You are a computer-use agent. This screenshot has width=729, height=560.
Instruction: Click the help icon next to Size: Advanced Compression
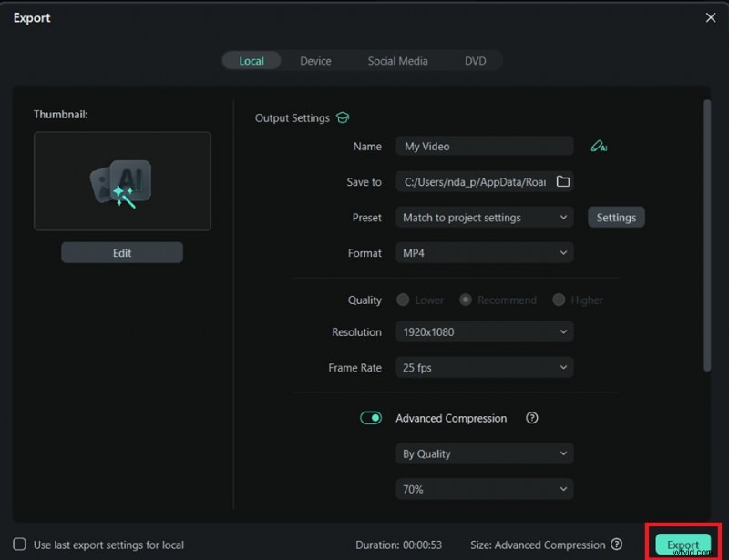[x=615, y=545]
